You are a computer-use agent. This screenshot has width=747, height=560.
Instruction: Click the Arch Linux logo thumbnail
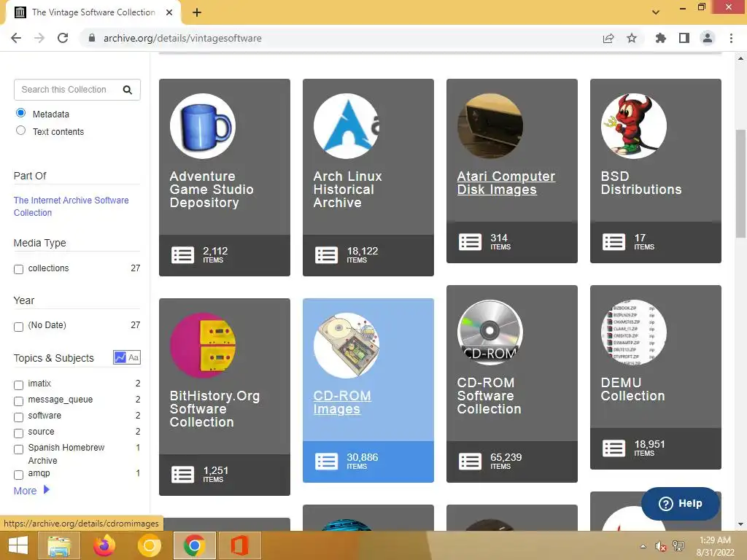point(347,125)
